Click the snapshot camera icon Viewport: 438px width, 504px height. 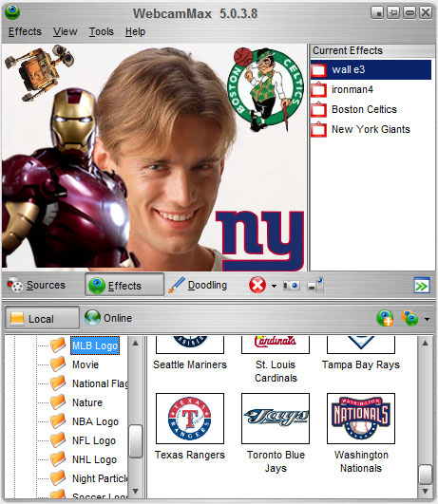292,285
